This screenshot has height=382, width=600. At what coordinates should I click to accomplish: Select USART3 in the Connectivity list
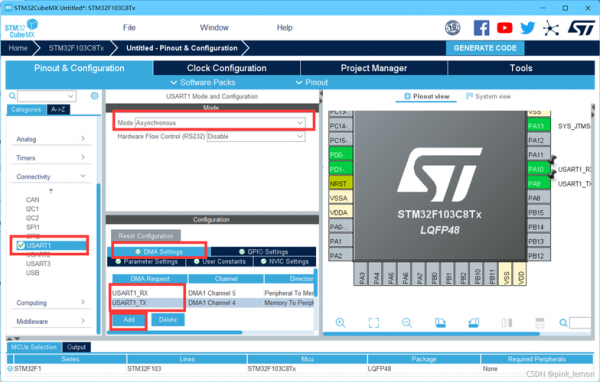38,264
